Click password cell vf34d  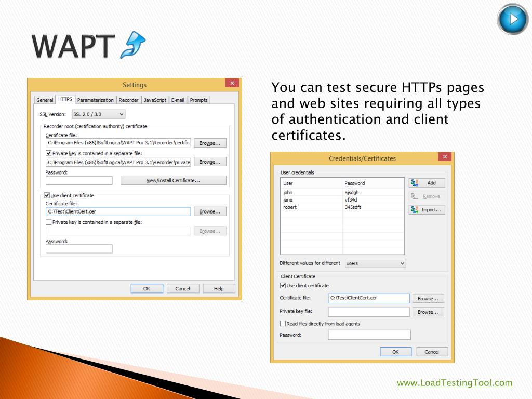point(351,200)
